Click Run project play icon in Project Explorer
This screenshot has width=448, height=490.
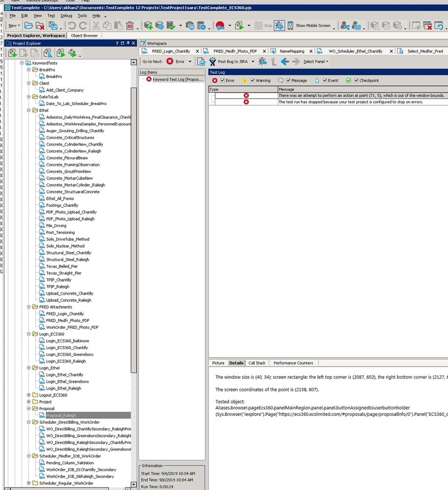click(x=60, y=53)
